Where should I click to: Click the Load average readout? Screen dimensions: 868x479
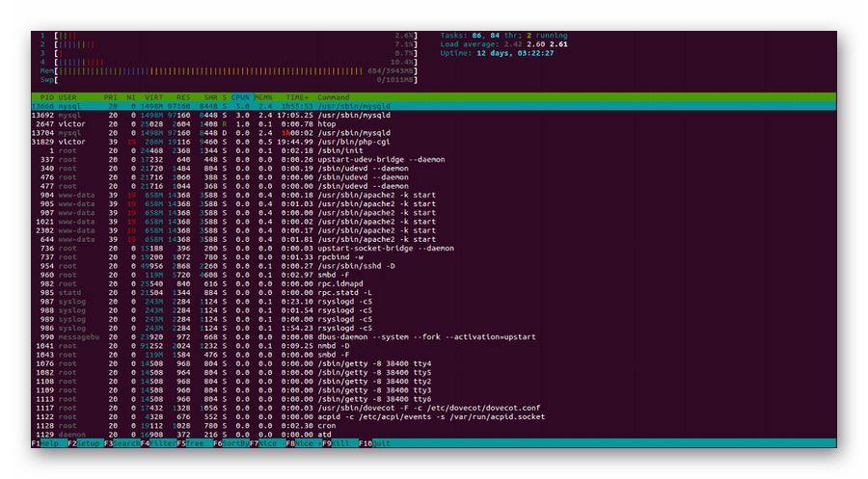[503, 44]
